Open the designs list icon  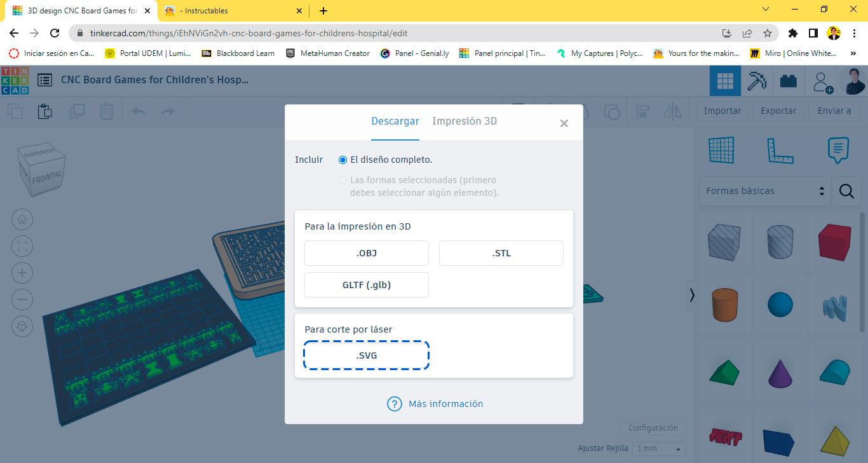click(x=44, y=80)
